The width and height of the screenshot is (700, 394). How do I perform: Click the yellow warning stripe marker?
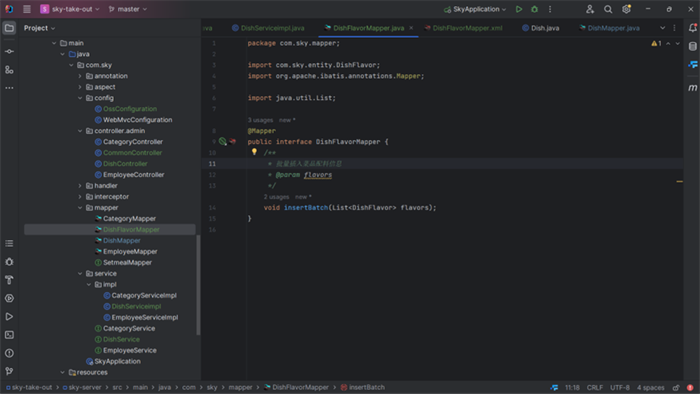[x=679, y=182]
